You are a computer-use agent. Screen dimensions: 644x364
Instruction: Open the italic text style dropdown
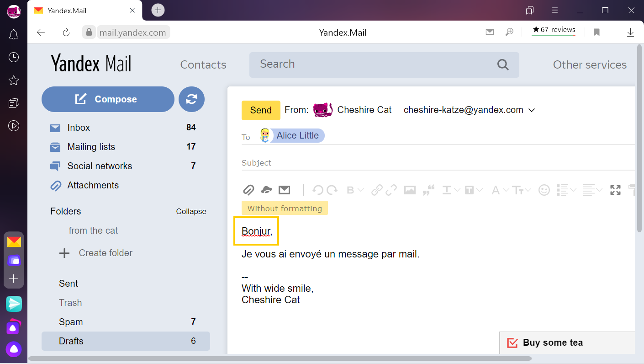click(x=451, y=190)
